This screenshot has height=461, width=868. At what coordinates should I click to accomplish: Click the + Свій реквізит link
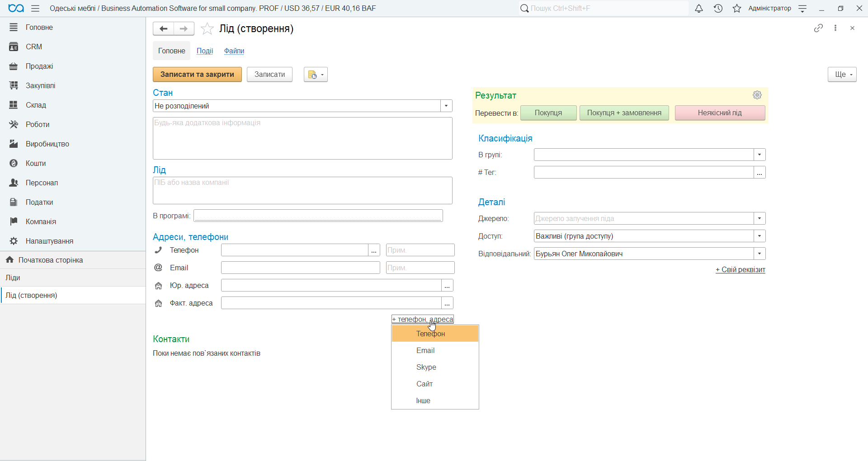pos(741,270)
